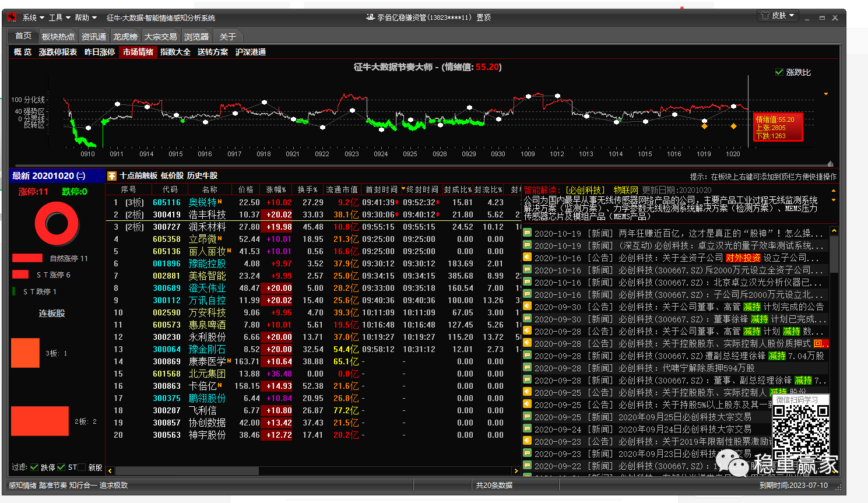This screenshot has width=868, height=503.
Task: Uncheck the 涨跌比 checkbox on chart
Action: click(779, 72)
